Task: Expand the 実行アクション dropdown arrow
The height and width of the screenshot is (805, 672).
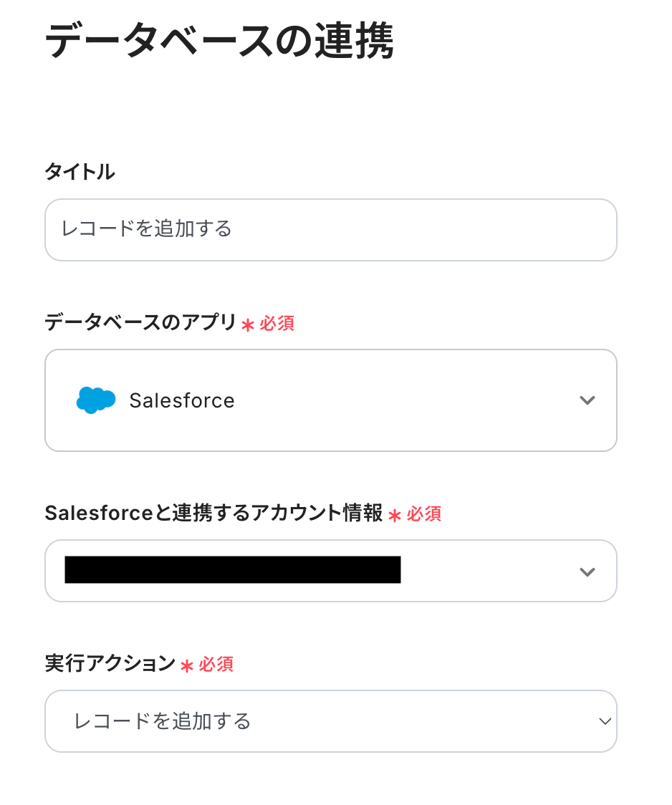Action: pos(605,721)
